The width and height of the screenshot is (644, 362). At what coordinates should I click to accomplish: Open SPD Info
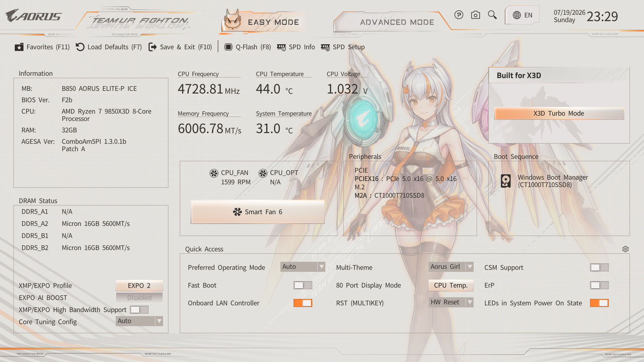click(x=296, y=47)
